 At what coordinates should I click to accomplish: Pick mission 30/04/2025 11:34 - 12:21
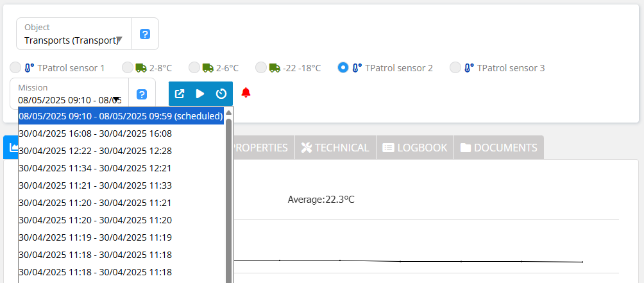(x=95, y=168)
